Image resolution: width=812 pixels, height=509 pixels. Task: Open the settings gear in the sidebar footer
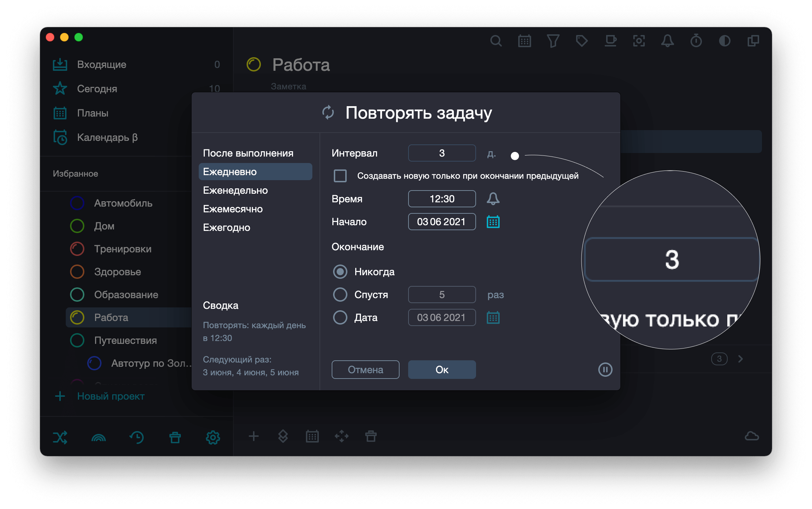coord(213,437)
